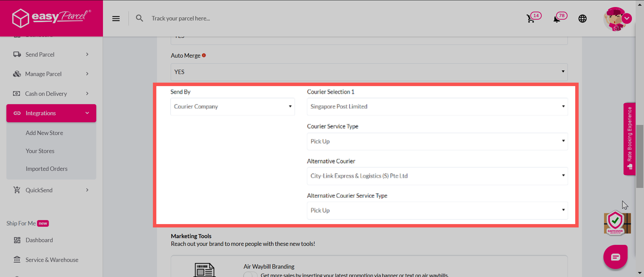Viewport: 644px width, 277px height.
Task: Open the Auto Merge YES dropdown
Action: pyautogui.click(x=369, y=72)
